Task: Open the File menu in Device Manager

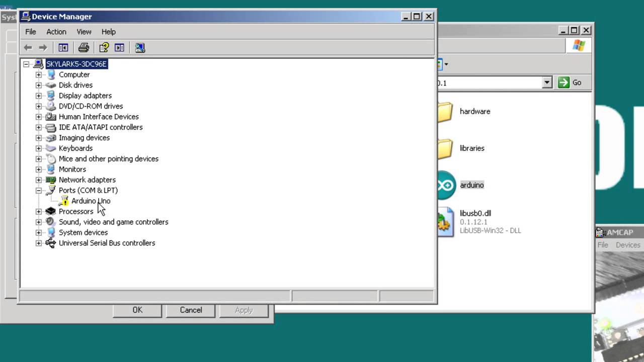Action: coord(31,32)
